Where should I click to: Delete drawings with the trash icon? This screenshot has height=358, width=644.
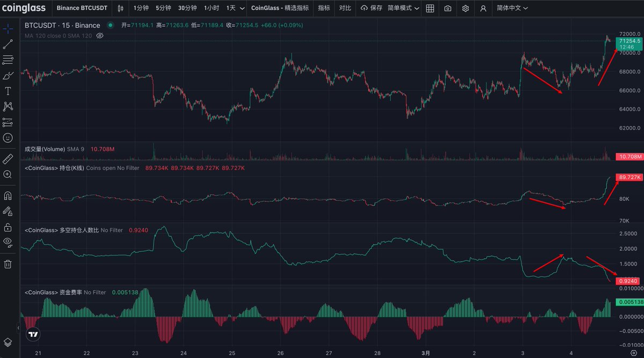[8, 264]
